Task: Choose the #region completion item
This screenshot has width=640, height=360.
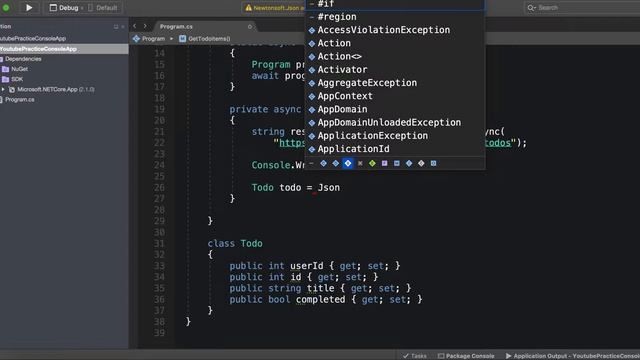Action: coord(395,17)
